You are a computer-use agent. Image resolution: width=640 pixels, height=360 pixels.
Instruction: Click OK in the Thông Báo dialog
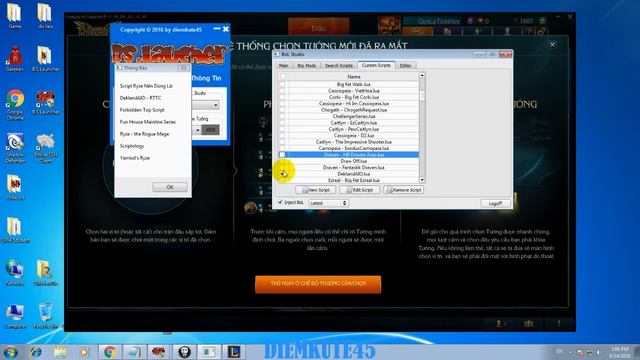click(170, 187)
